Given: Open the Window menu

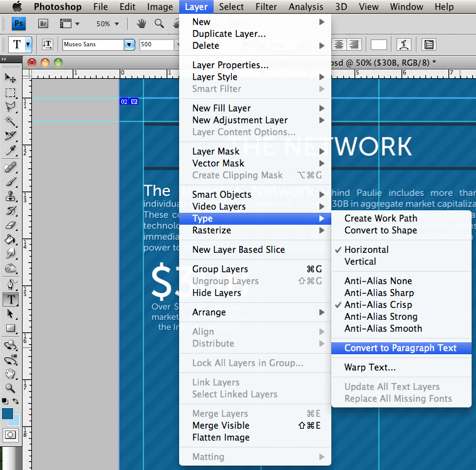Looking at the screenshot, I should tap(406, 7).
